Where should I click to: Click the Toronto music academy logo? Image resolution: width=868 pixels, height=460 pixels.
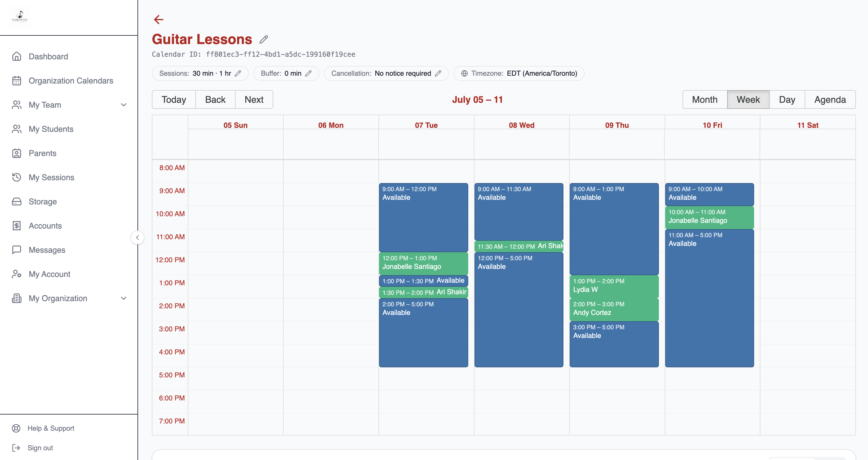tap(20, 16)
